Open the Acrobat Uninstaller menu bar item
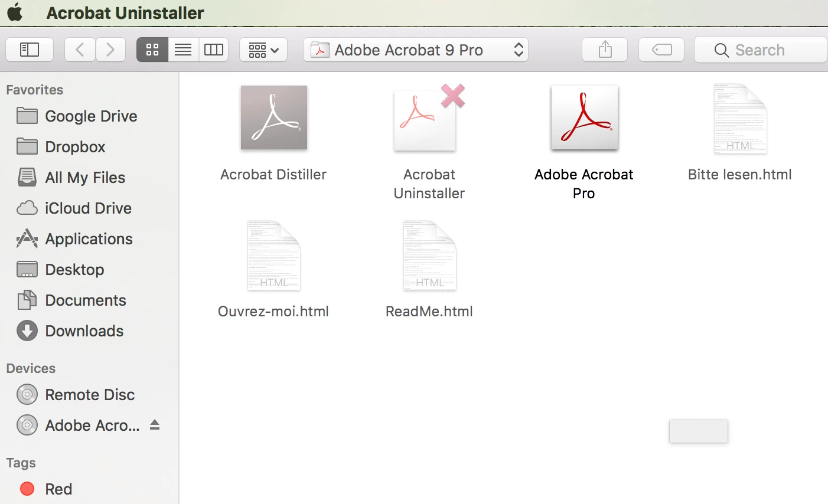Image resolution: width=828 pixels, height=504 pixels. 125,12
